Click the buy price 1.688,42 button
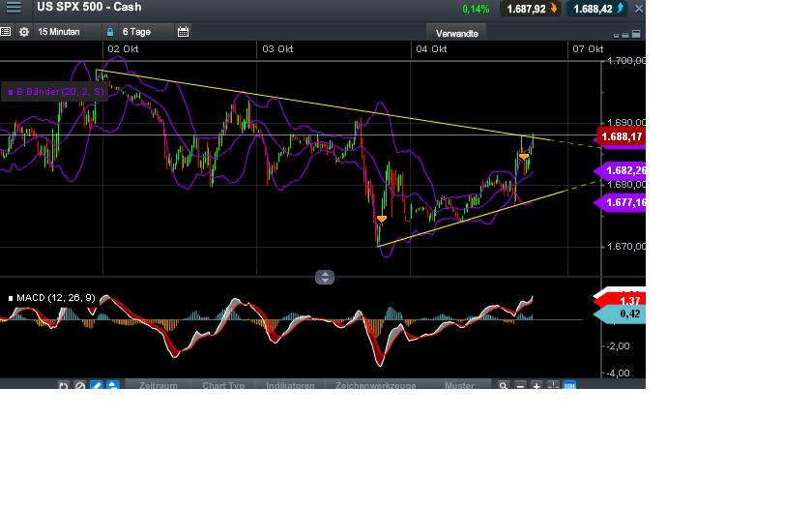 click(598, 9)
